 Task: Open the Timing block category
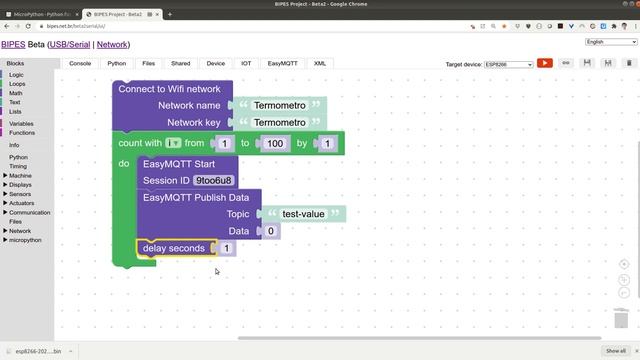click(x=18, y=167)
